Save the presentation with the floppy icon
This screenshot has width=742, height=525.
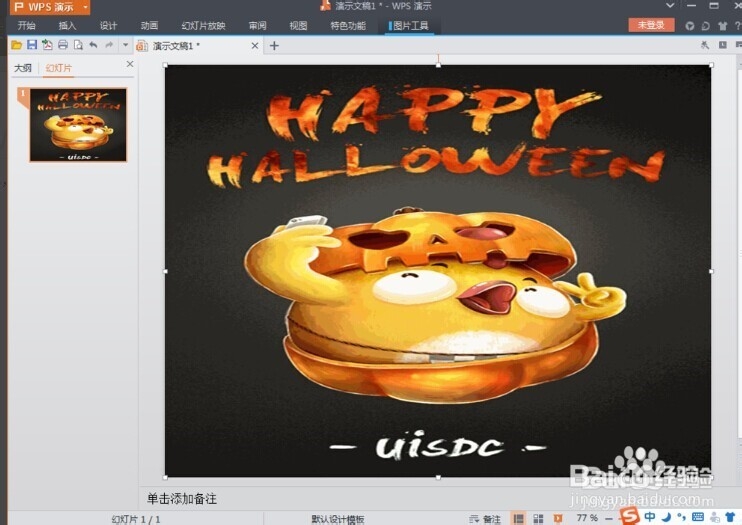point(32,45)
